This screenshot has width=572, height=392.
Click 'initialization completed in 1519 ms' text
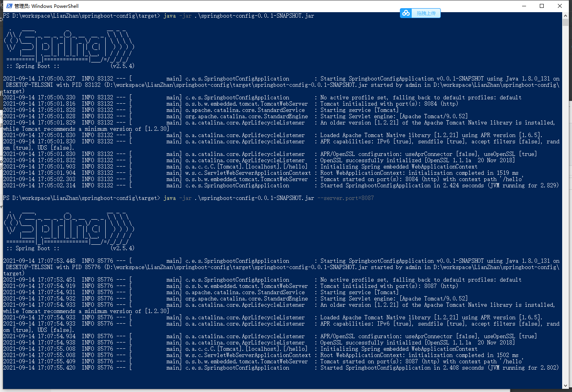point(464,173)
